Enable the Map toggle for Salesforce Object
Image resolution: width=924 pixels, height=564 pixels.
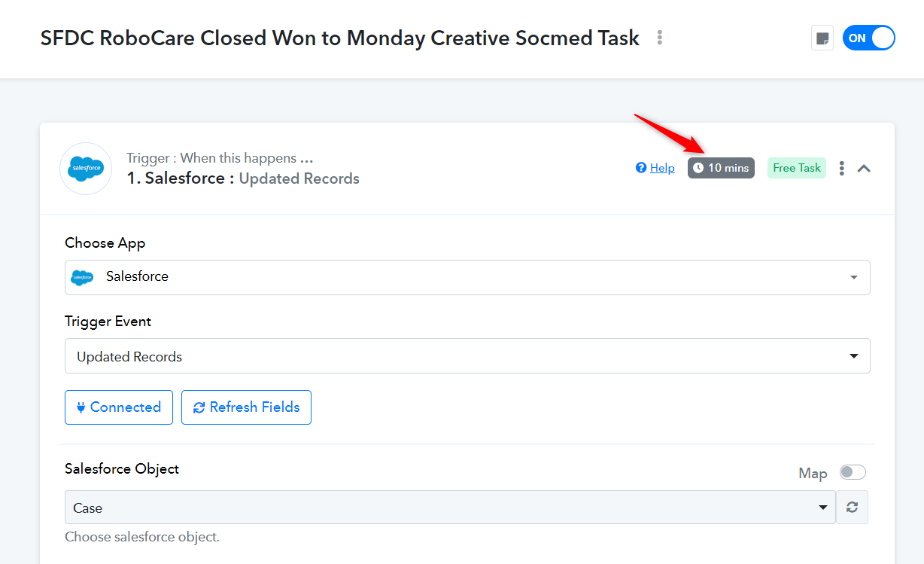[853, 472]
